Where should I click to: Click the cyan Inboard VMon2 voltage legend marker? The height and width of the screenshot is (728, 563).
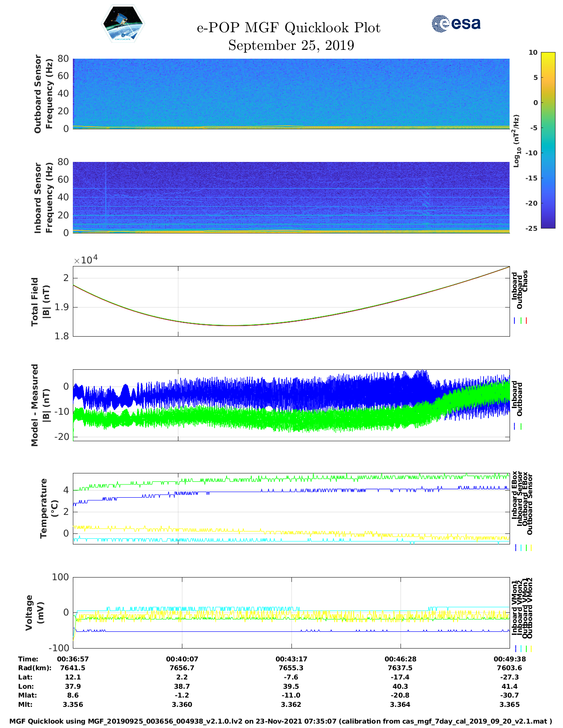[x=521, y=649]
